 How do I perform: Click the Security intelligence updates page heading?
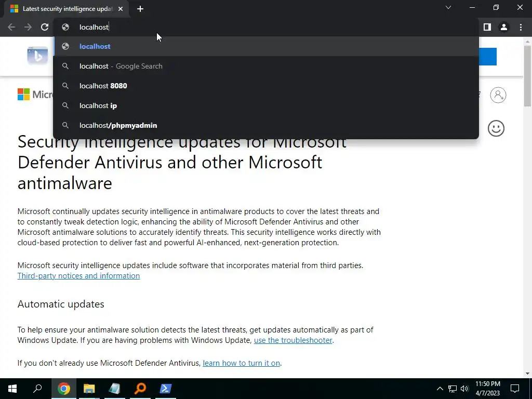(182, 163)
